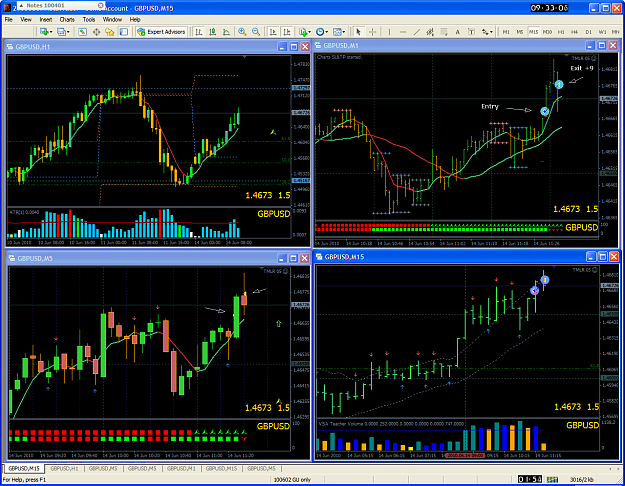
Task: Select the Text Label 'T' tool
Action: pos(471,32)
